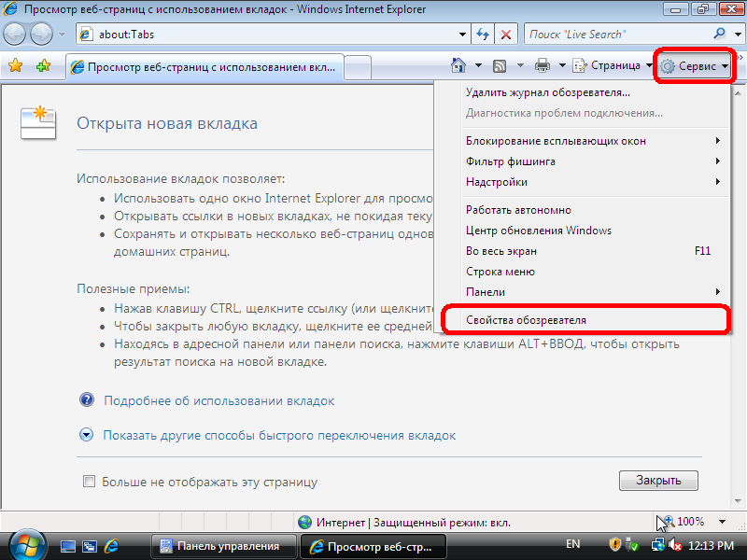Open the Windows Start orb
Viewport: 747px width, 560px height.
point(27,546)
